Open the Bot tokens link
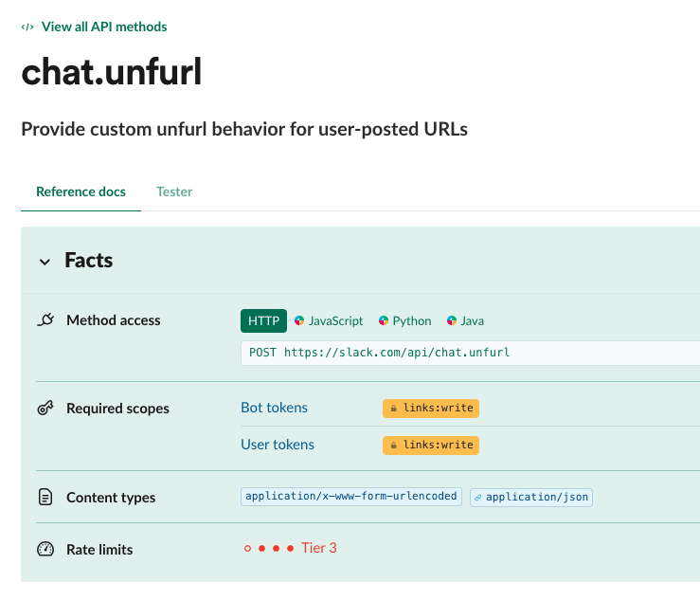This screenshot has width=700, height=601. (274, 408)
